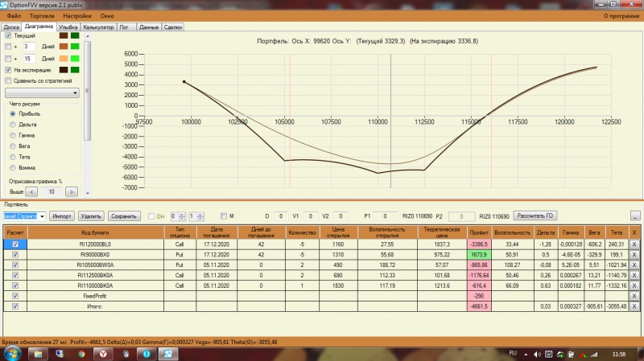The height and width of the screenshot is (361, 644).
Task: Open the Настройки menu
Action: coord(76,16)
